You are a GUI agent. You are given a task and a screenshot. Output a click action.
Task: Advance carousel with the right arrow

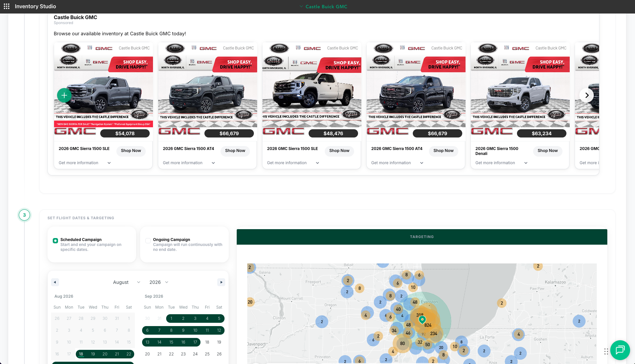(587, 95)
